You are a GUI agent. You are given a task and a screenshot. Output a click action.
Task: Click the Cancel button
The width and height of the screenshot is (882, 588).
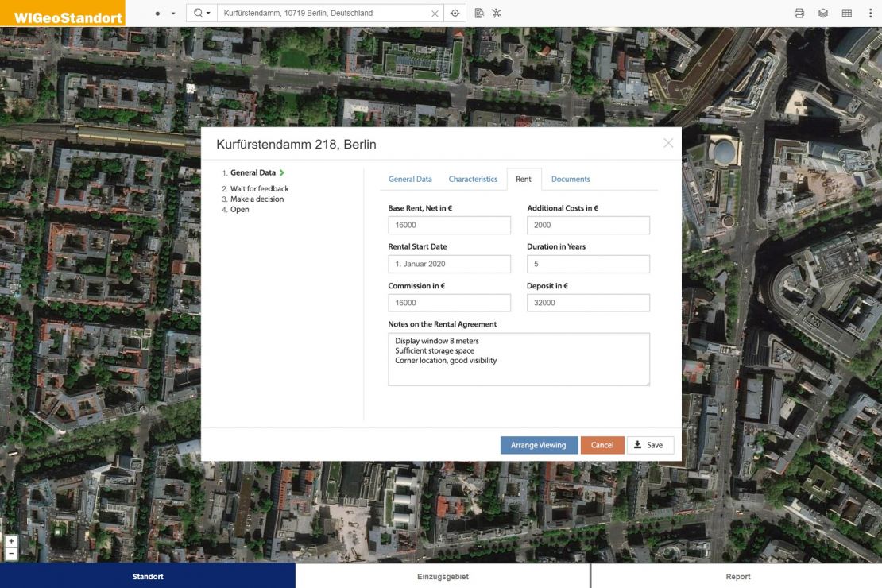(602, 445)
